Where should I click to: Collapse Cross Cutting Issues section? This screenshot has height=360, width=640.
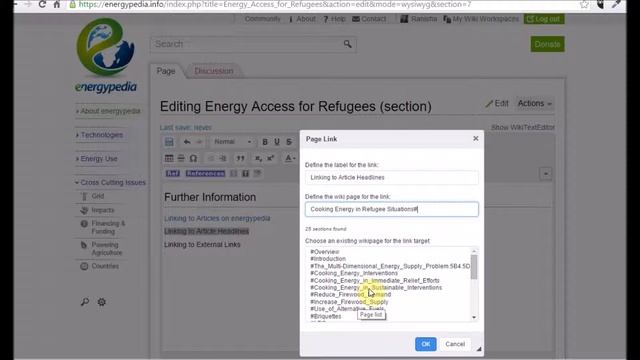tap(110, 182)
